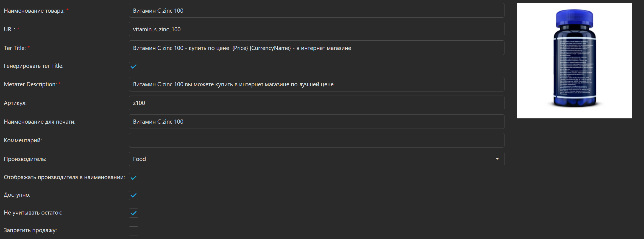Click the blue vitamin bottle product image

coord(574,61)
